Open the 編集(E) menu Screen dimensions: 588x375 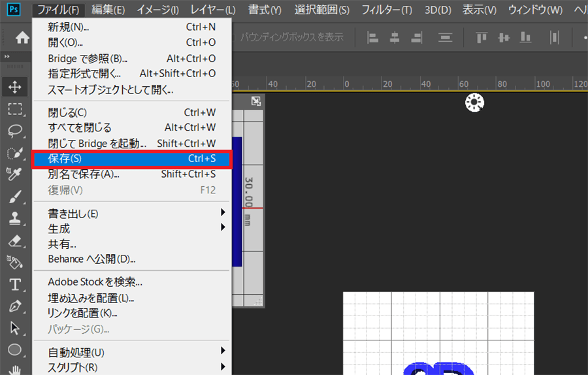tap(108, 9)
